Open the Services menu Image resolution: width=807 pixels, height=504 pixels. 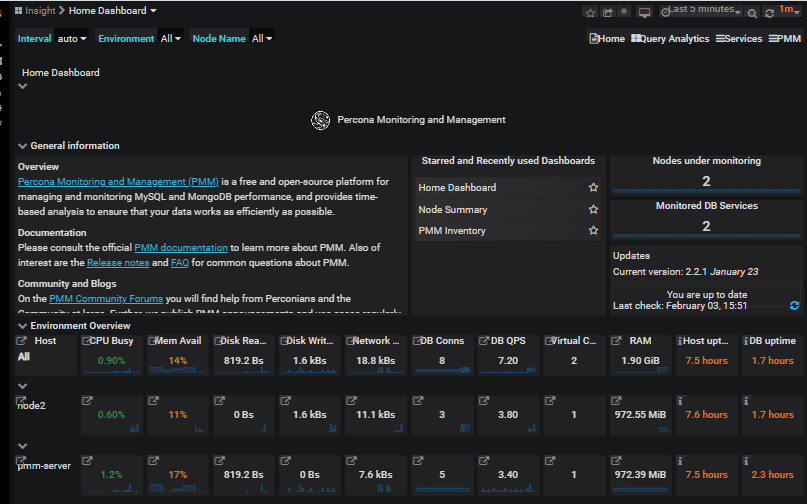[739, 39]
